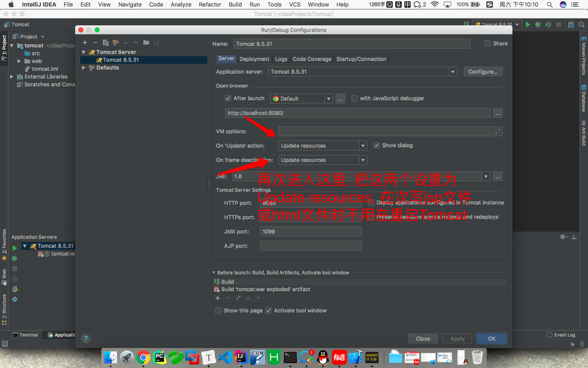Click blue diamond icon in Application Servers panel
Image resolution: width=588 pixels, height=368 pixels.
[15, 299]
